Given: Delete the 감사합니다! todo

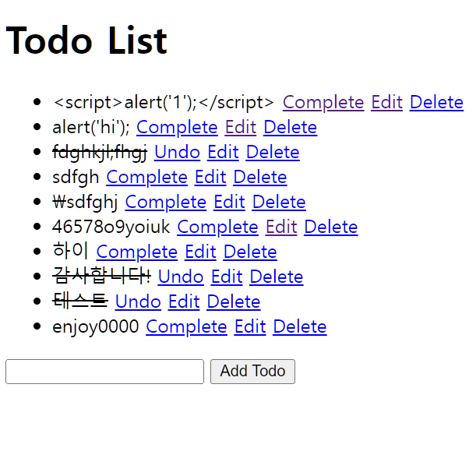Looking at the screenshot, I should coord(277,277).
